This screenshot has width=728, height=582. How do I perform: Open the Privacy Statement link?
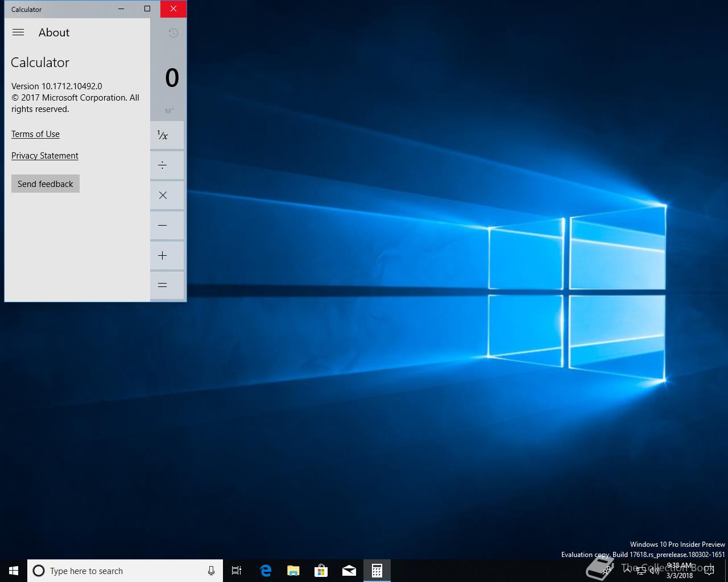click(45, 156)
